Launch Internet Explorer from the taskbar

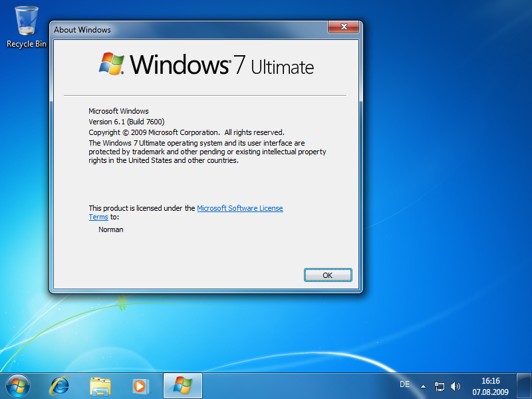click(x=60, y=386)
